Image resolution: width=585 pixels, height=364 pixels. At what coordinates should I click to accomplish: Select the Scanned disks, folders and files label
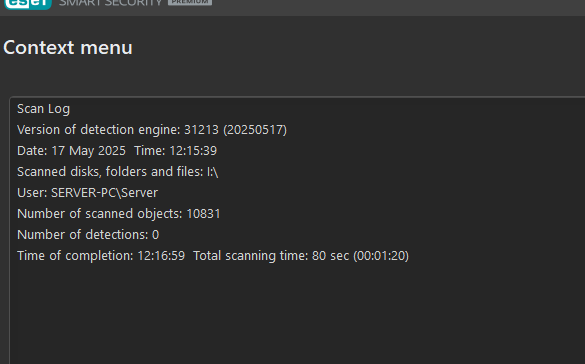(110, 172)
